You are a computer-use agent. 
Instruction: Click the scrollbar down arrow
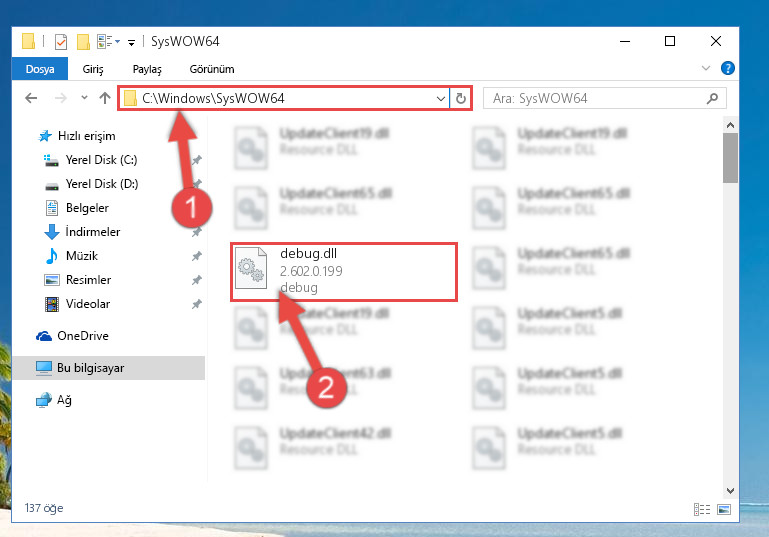click(730, 490)
